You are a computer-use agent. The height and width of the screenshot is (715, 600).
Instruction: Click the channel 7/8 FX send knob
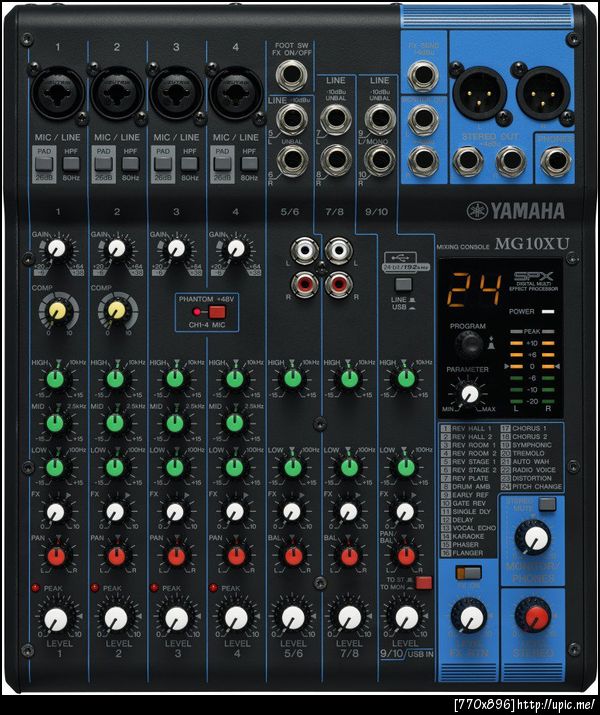[348, 512]
